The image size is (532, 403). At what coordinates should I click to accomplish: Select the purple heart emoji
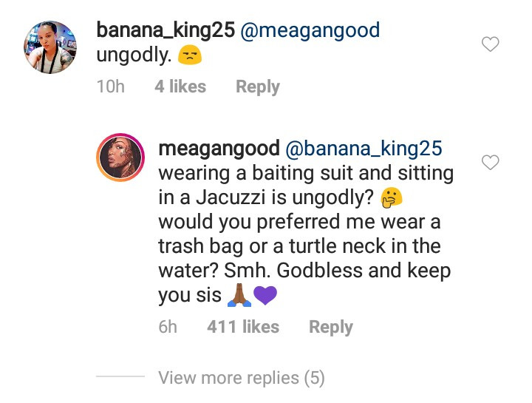pyautogui.click(x=265, y=295)
